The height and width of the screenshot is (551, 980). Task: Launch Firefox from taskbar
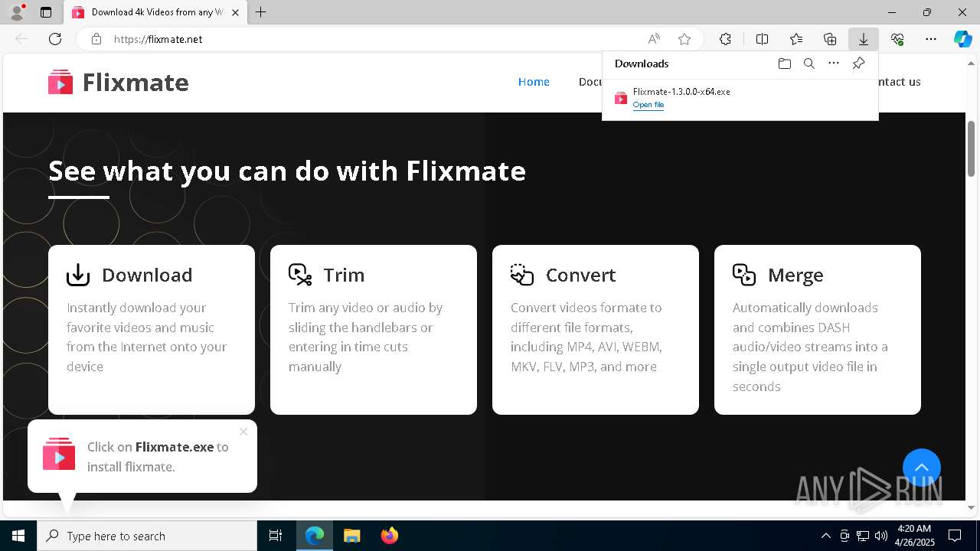click(x=389, y=536)
